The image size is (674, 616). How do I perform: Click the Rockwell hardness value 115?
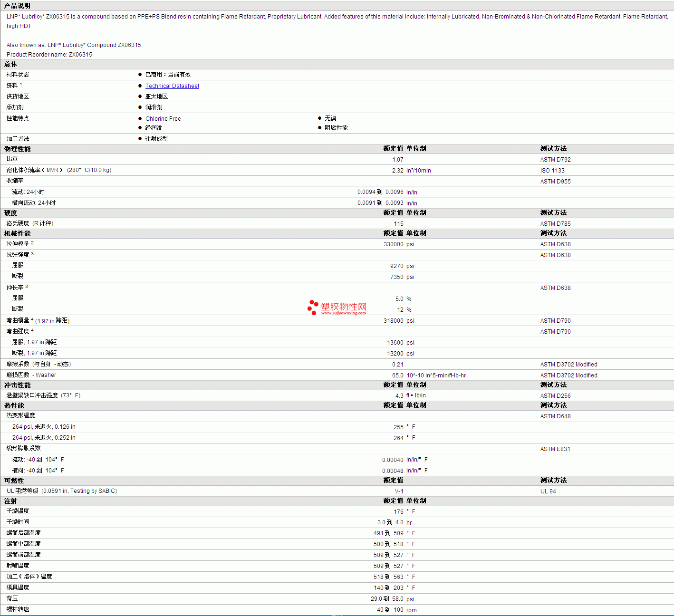pyautogui.click(x=399, y=224)
